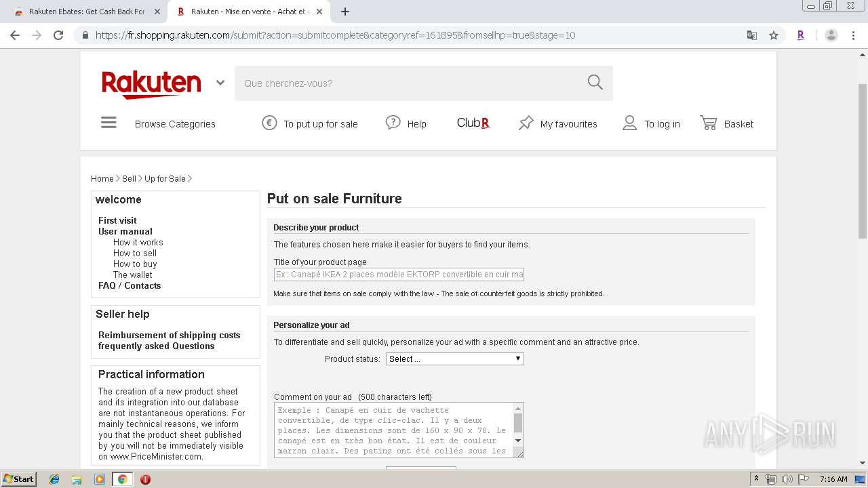868x488 pixels.
Task: Click Chrome taskbar icon
Action: click(122, 479)
